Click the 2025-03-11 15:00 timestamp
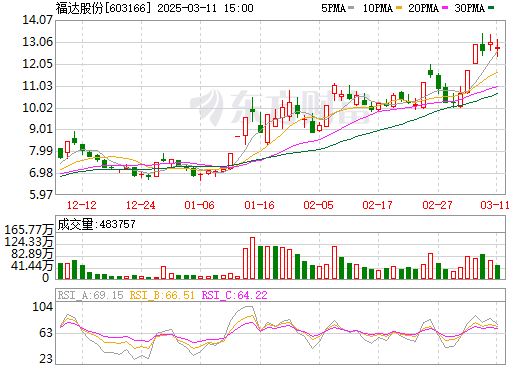The height and width of the screenshot is (365, 520). pyautogui.click(x=205, y=8)
